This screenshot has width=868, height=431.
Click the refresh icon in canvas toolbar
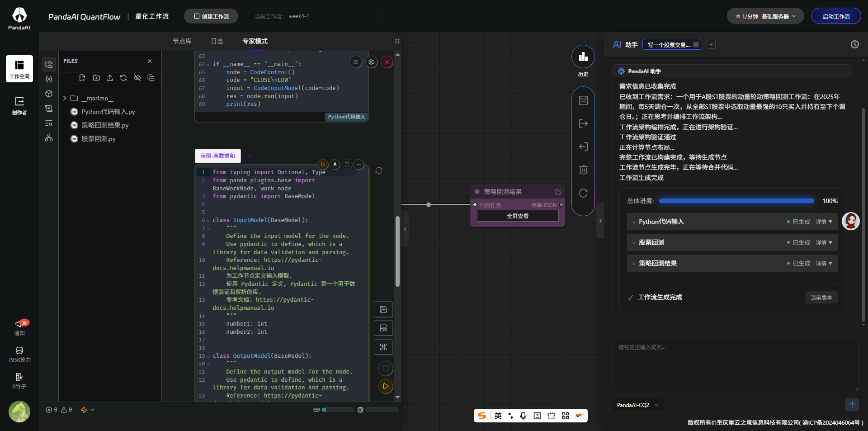click(583, 193)
